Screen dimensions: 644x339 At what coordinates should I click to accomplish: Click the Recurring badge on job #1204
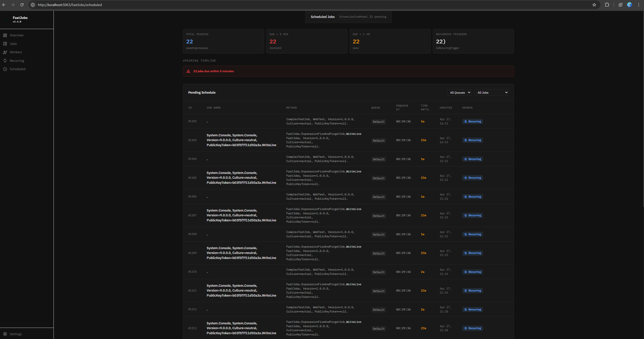[472, 159]
